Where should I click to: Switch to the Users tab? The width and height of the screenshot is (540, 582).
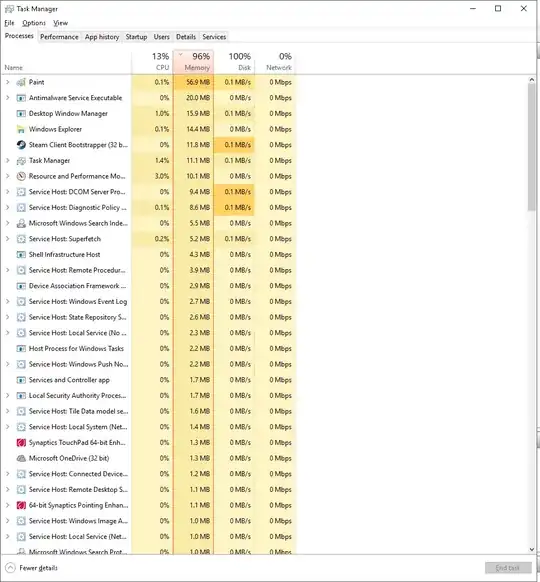tap(161, 37)
